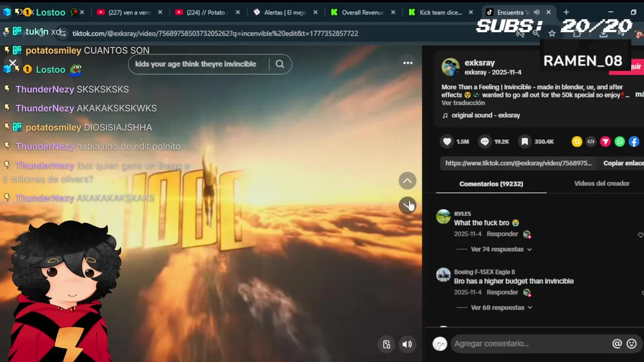
Task: Expand Ver 68 respuestas replies
Action: coord(501,308)
